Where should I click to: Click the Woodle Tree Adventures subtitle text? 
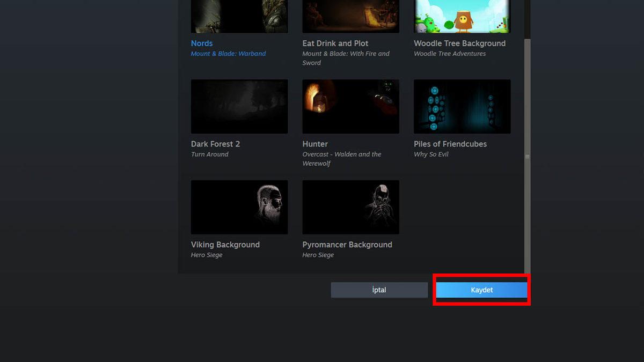[450, 54]
